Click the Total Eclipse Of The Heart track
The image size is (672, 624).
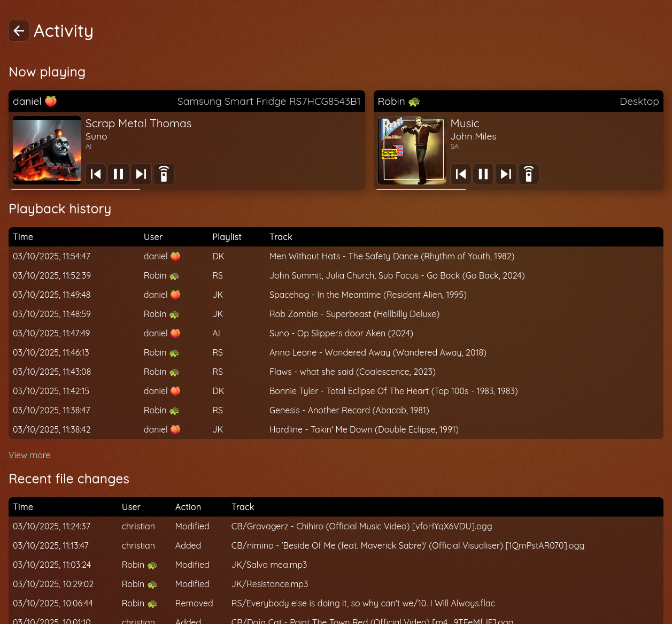(x=393, y=391)
